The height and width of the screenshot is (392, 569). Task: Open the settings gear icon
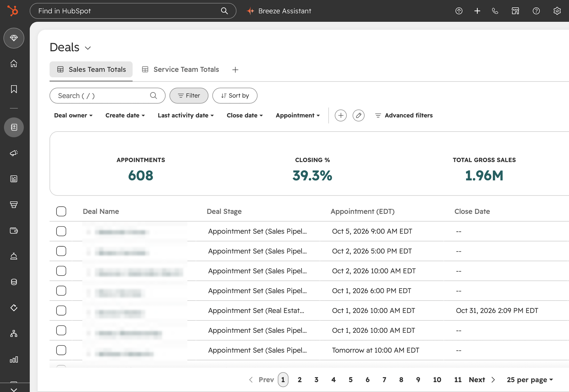click(x=557, y=11)
